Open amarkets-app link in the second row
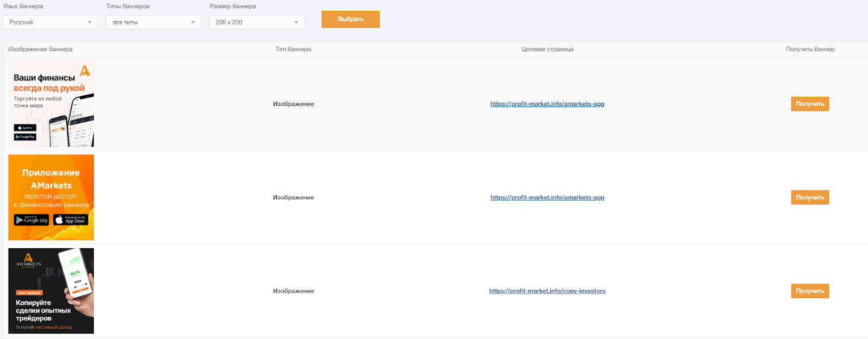Screen dimensions: 868x339 tap(547, 197)
